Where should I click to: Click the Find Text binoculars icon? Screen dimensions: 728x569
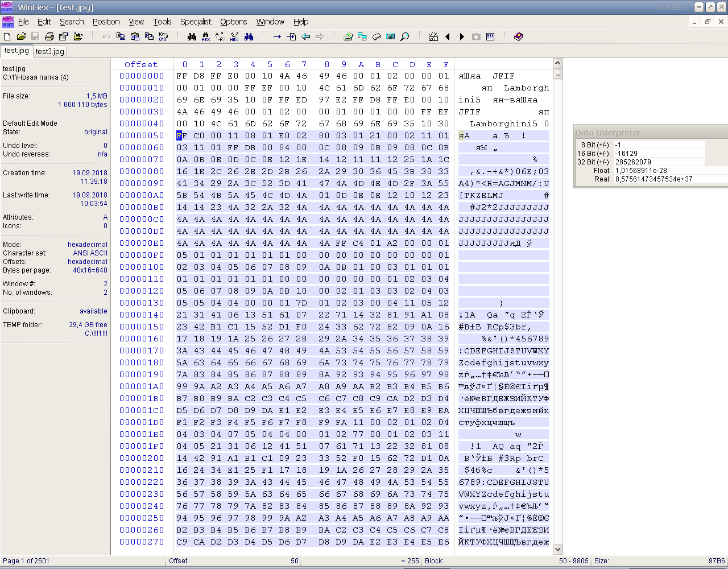tap(192, 36)
